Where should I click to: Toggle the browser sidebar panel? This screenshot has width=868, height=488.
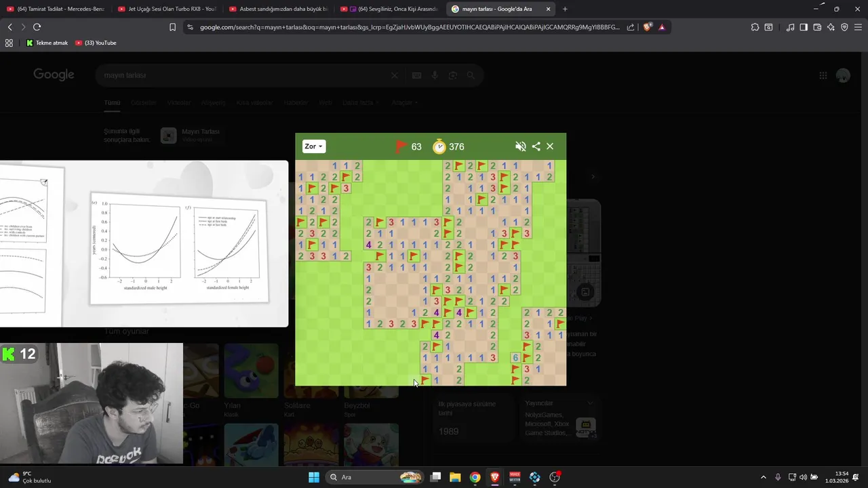click(804, 27)
